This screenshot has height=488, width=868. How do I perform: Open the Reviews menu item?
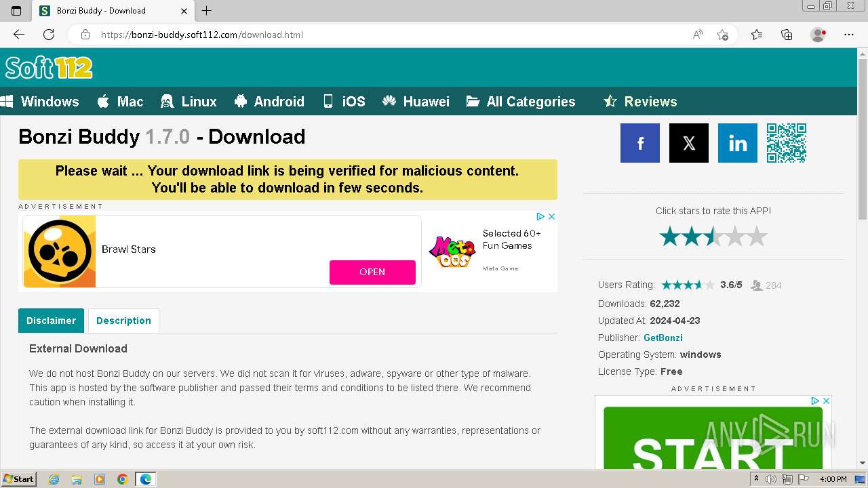point(650,102)
